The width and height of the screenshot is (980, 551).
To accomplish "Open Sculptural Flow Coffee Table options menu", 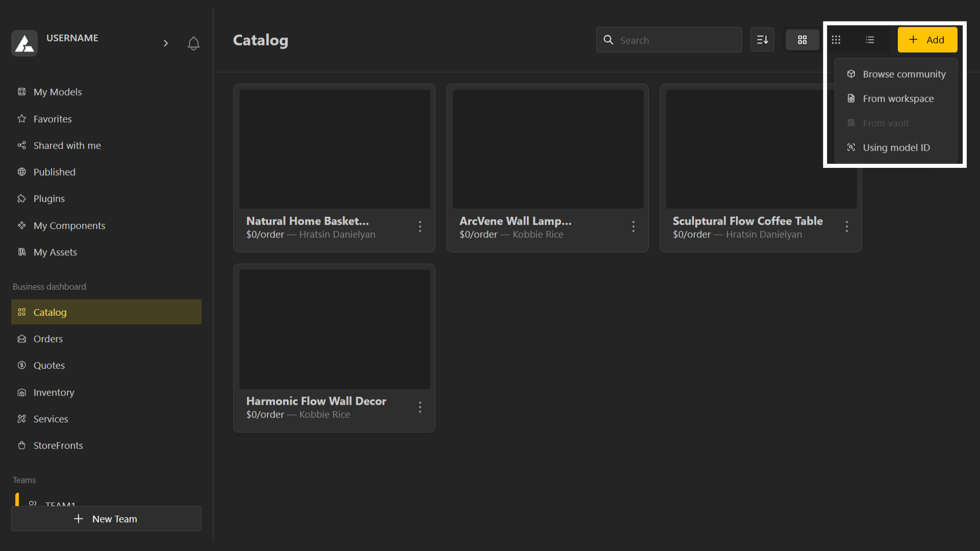I will [847, 227].
